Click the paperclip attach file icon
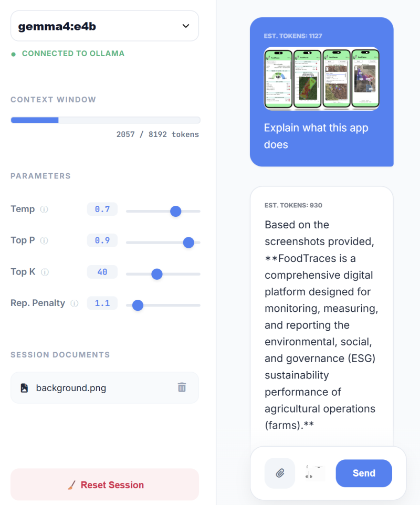The width and height of the screenshot is (420, 505). 280,474
